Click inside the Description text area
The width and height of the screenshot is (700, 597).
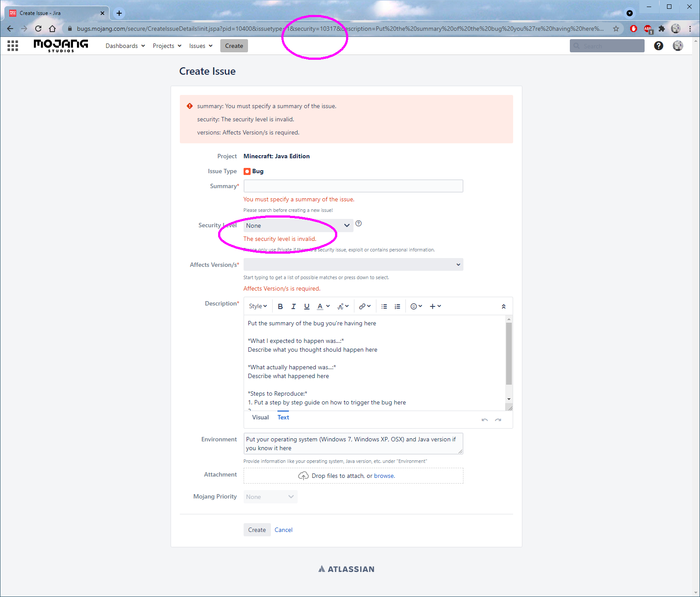click(375, 363)
